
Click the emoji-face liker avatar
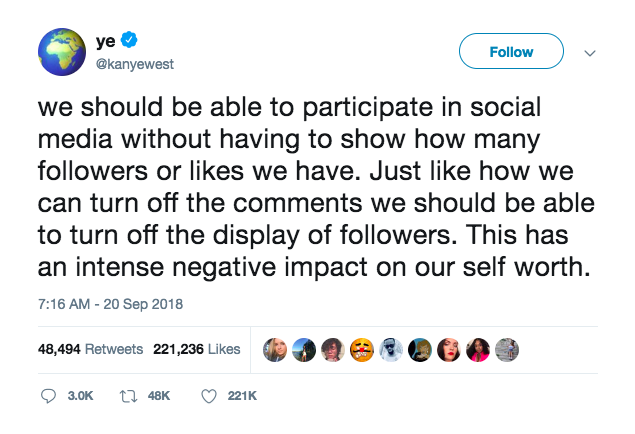pos(362,350)
